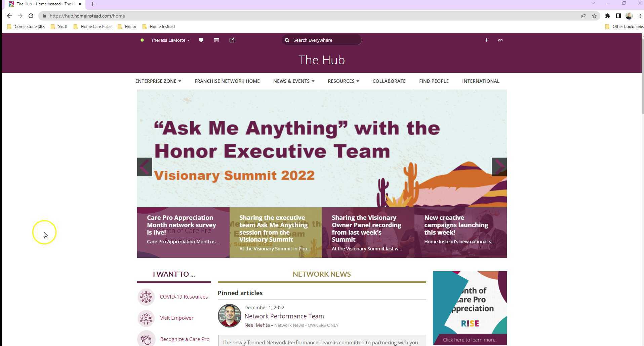Open executive team Ask Me Anything tile
The image size is (644, 346).
[276, 233]
